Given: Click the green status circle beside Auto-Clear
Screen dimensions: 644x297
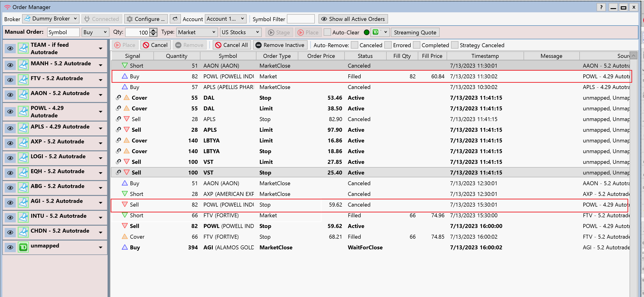Looking at the screenshot, I should coord(366,33).
